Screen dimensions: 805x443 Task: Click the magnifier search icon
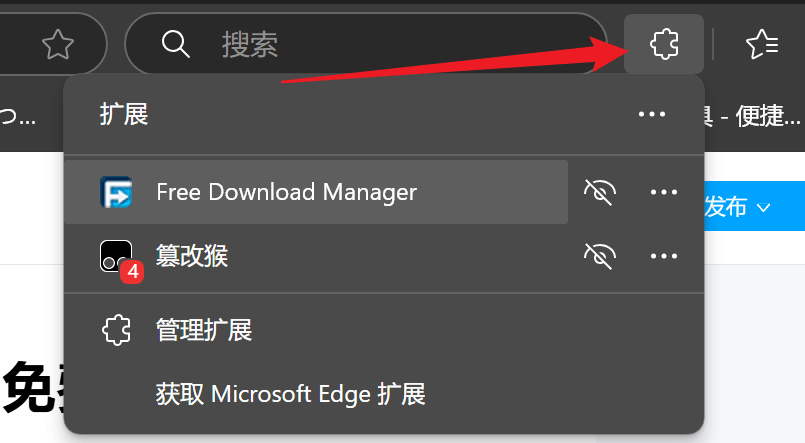[x=175, y=44]
